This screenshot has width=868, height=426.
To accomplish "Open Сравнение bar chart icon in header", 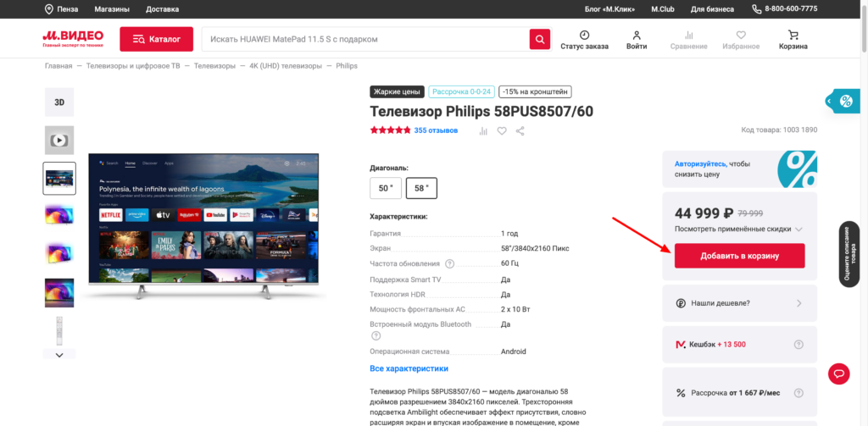I will click(688, 35).
